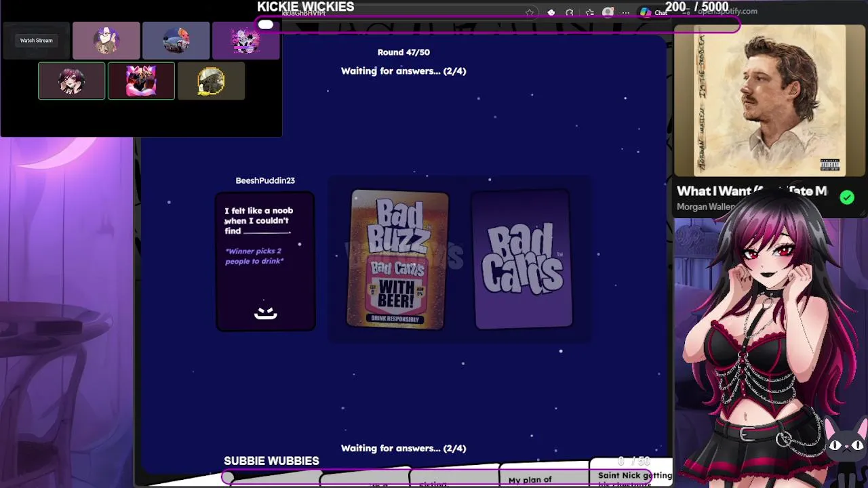
Task: Click the bottom Waiting for answers status
Action: click(403, 448)
